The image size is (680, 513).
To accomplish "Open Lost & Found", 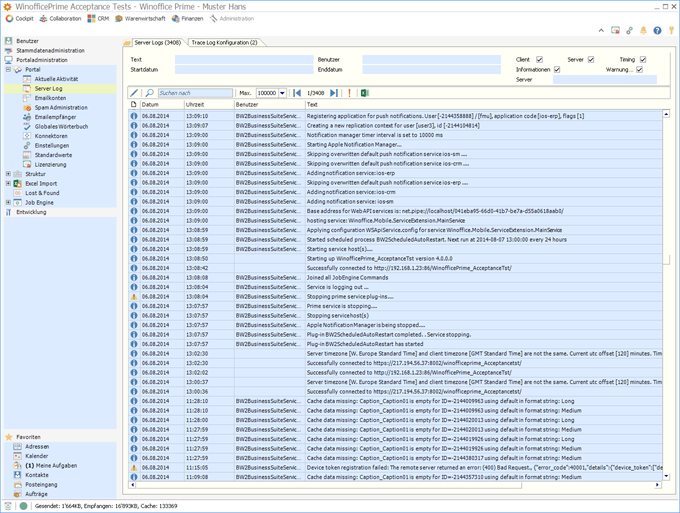I will tap(42, 193).
